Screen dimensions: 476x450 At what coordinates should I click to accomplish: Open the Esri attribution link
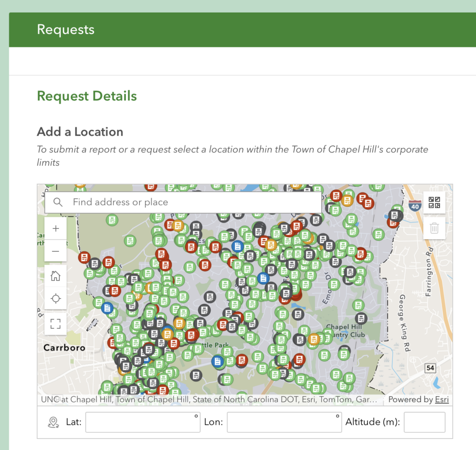coord(442,399)
